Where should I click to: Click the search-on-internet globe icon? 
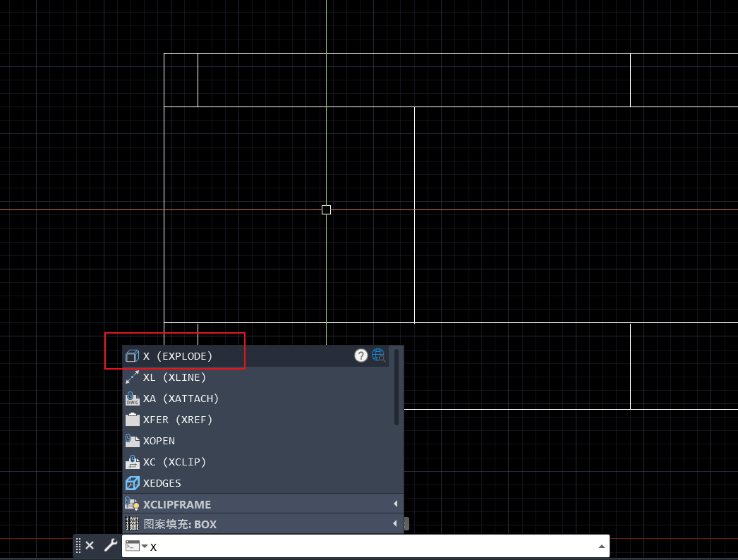pyautogui.click(x=379, y=355)
